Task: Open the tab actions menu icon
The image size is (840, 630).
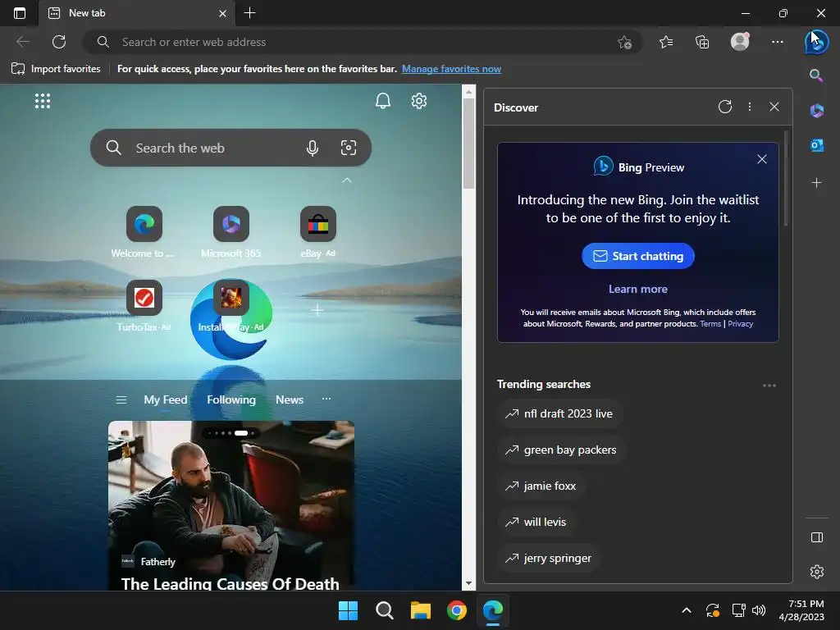Action: (20, 13)
